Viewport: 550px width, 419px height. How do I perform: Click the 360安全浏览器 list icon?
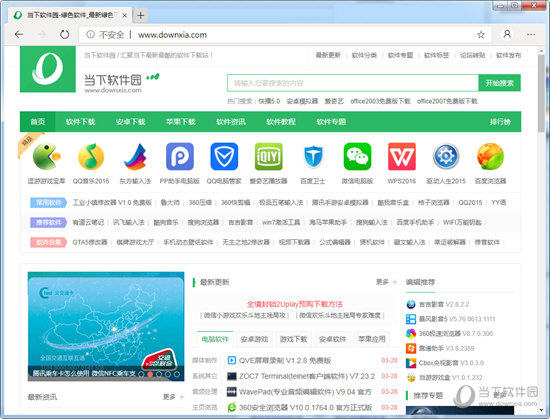click(232, 407)
